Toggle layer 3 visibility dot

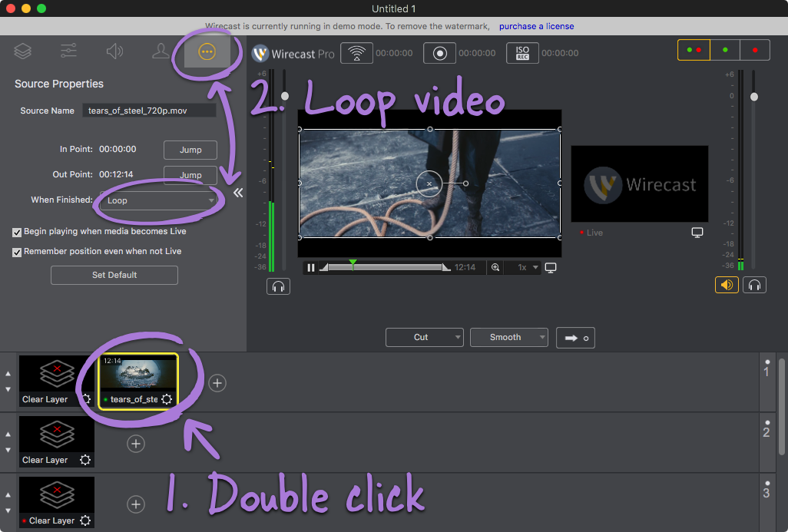click(x=767, y=484)
